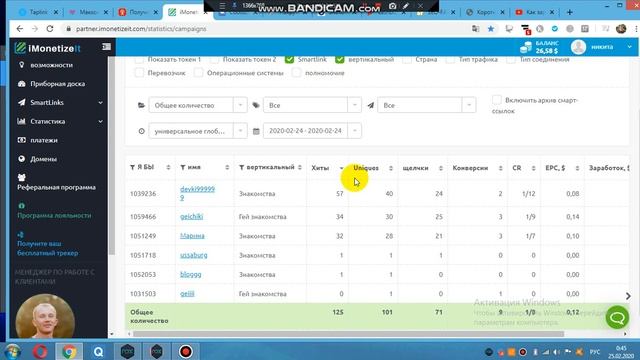The height and width of the screenshot is (360, 640).
Task: Click the filter icon on Я БЫ column
Action: coord(132,167)
